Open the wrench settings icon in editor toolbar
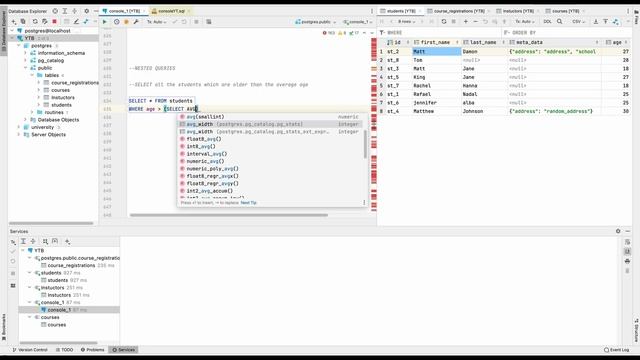 click(x=136, y=22)
